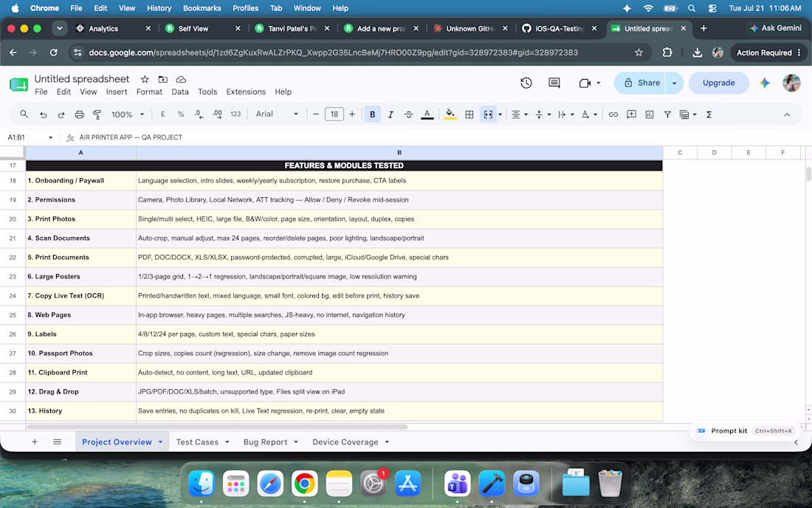
Task: Bookmark this page star icon
Action: (639, 52)
